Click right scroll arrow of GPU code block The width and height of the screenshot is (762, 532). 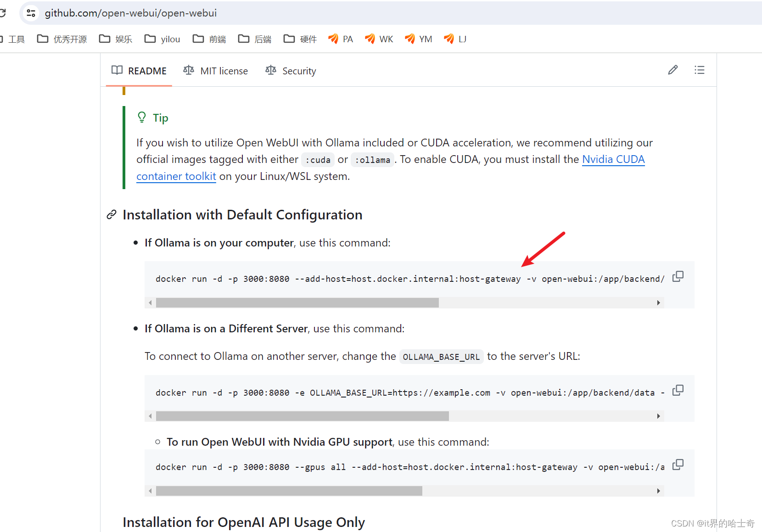tap(659, 491)
